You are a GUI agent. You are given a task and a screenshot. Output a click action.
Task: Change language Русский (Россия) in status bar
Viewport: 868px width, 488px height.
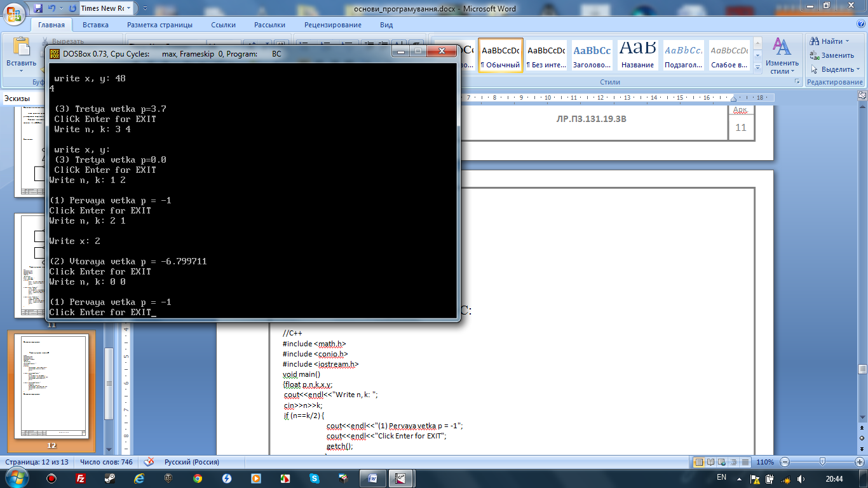pyautogui.click(x=192, y=462)
